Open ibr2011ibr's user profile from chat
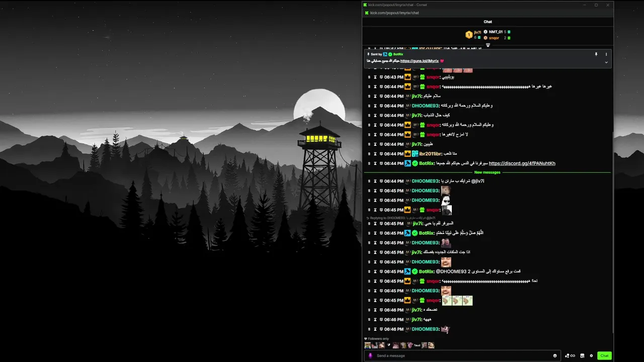Viewport: 644px width, 362px height. coord(431,154)
